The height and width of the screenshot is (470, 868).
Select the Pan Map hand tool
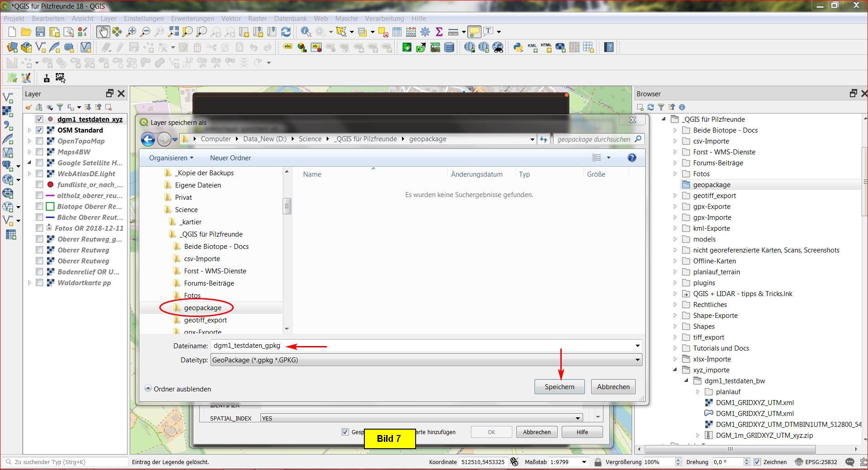(x=103, y=32)
